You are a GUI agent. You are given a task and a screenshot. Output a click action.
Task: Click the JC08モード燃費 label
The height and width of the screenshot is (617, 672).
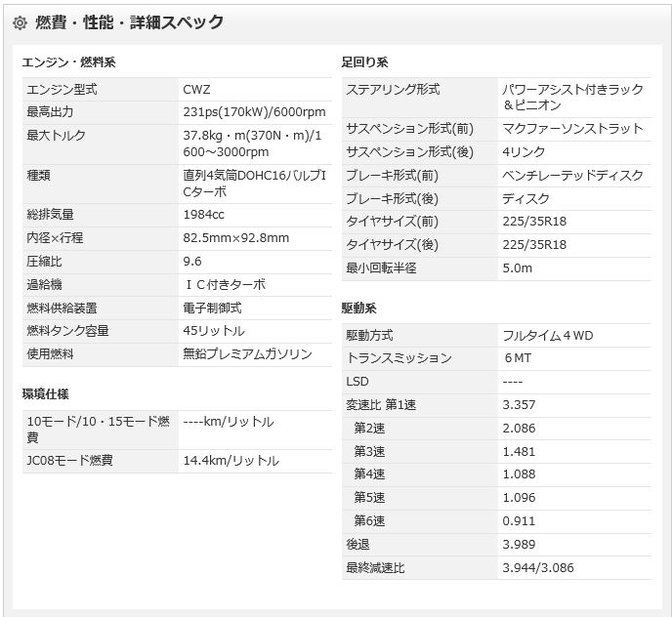coord(70,461)
